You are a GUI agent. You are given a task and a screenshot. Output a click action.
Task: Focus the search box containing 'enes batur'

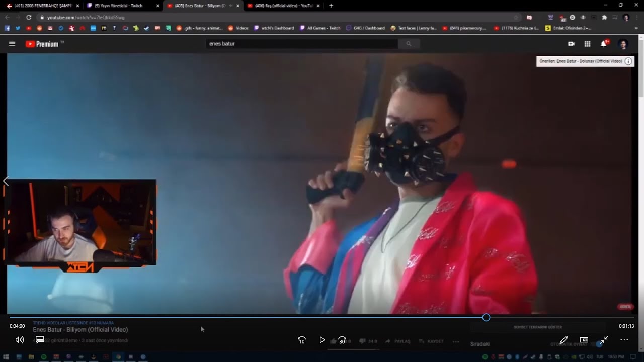tap(302, 44)
